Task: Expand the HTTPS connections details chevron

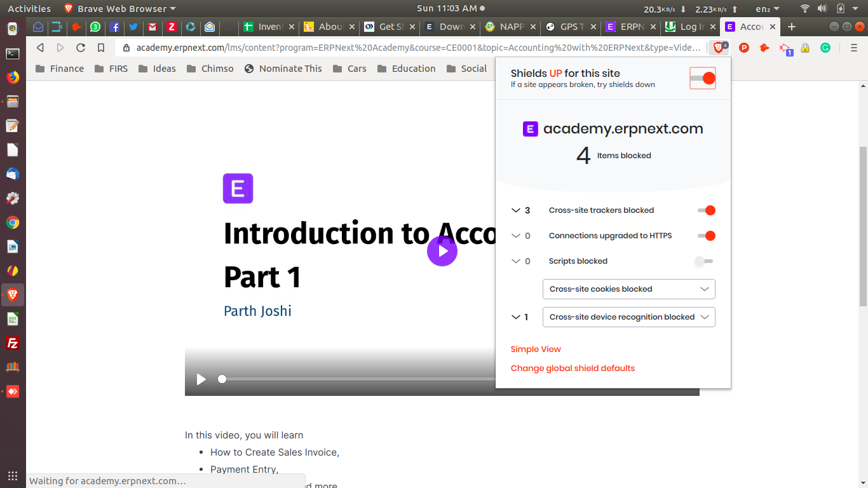Action: (x=515, y=236)
